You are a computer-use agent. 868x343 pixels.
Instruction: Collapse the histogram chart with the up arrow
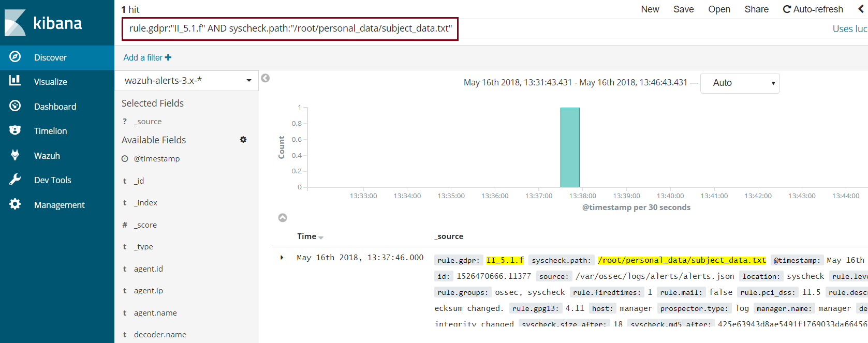click(x=283, y=218)
